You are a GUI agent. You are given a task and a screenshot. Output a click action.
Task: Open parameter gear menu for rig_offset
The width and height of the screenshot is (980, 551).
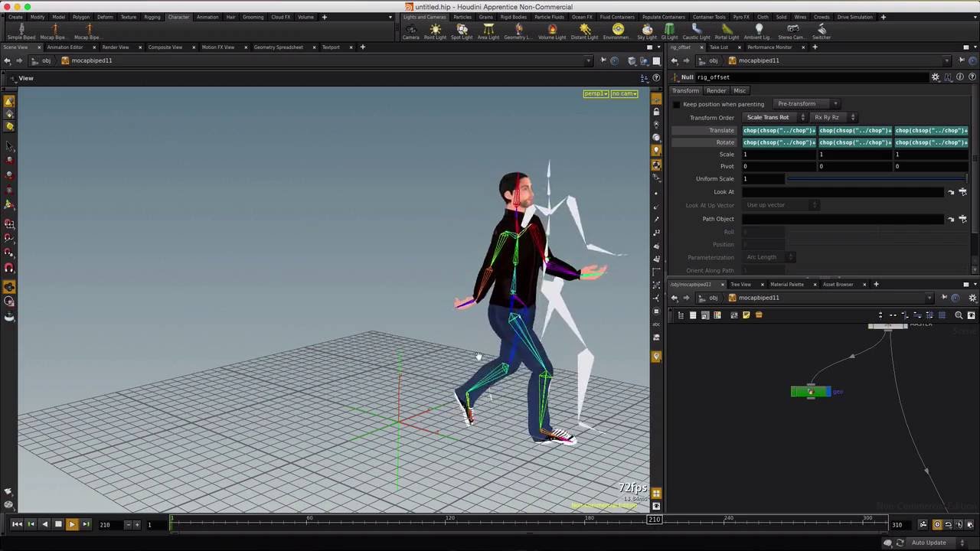click(x=935, y=77)
